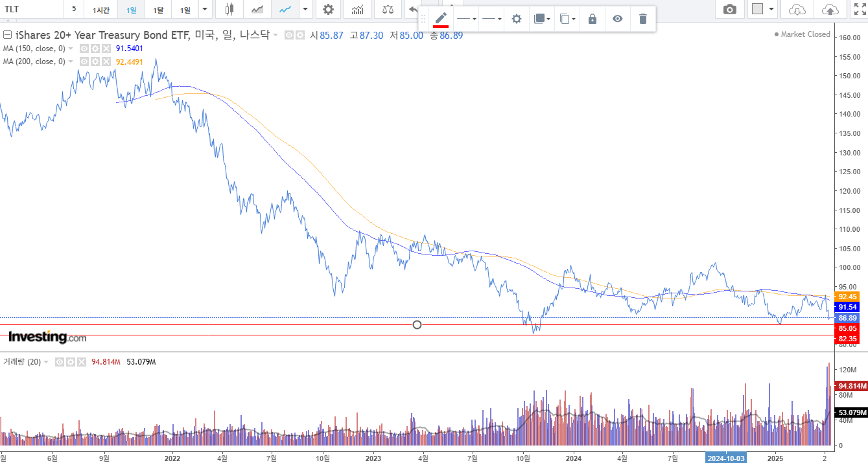Grab the floating toolbar drag handle
This screenshot has height=463, width=868.
tap(424, 19)
